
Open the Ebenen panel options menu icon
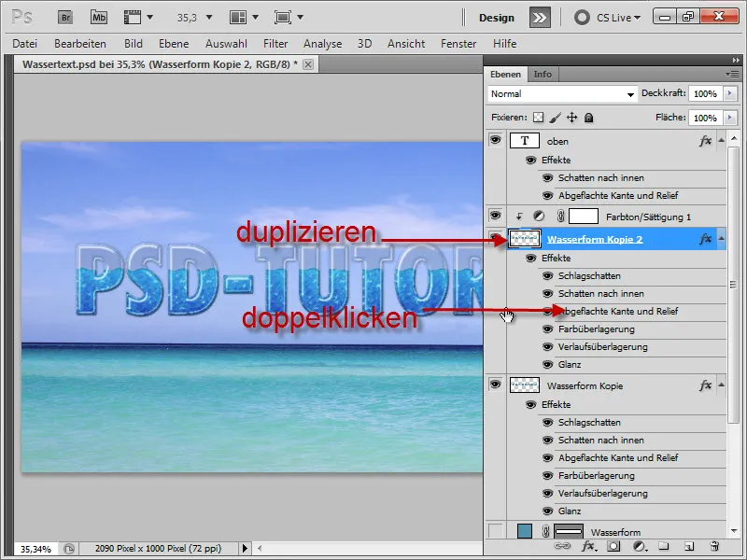point(732,75)
